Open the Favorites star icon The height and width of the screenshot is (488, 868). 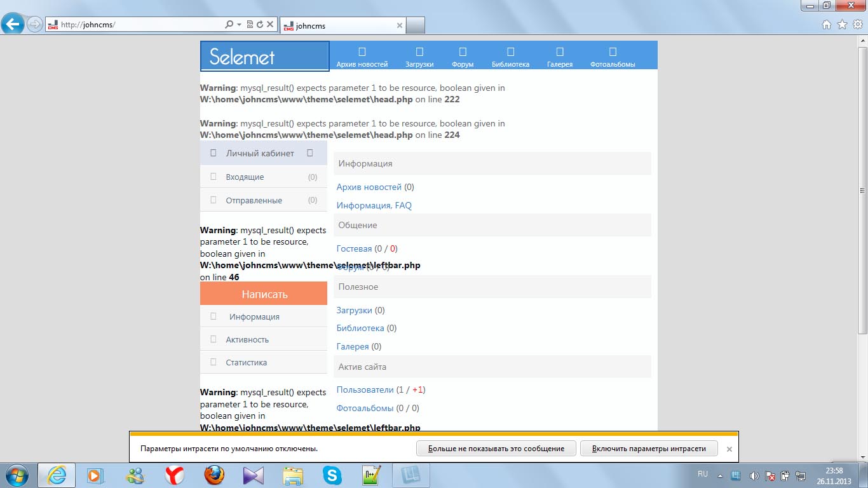842,25
